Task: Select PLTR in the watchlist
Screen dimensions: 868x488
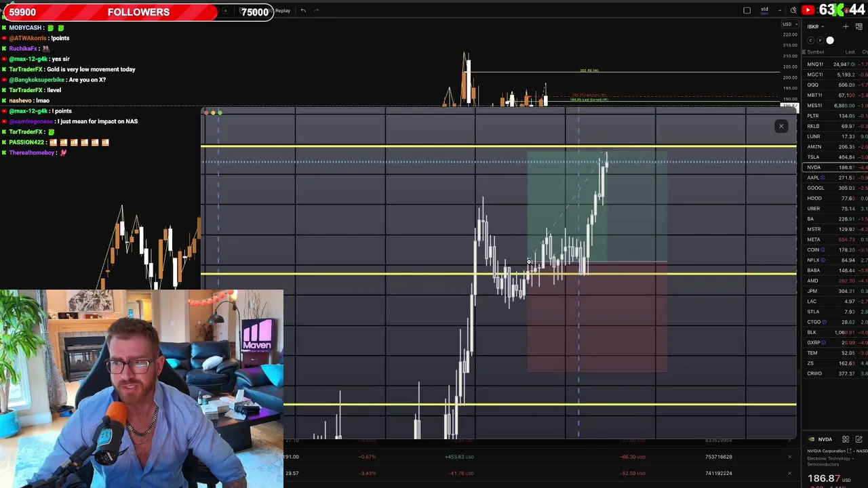Action: (x=835, y=116)
